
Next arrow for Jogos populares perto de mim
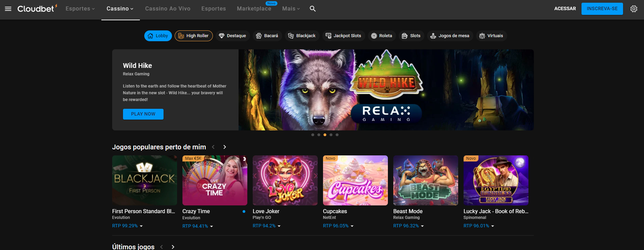(225, 147)
